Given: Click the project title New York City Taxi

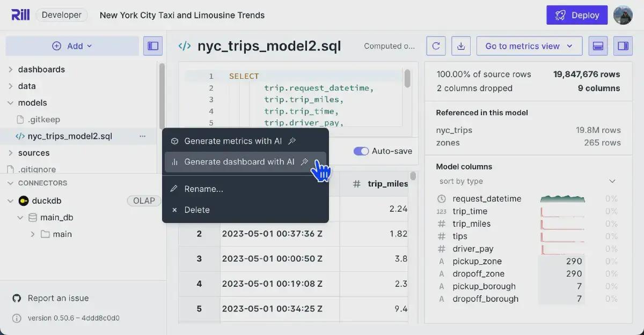Looking at the screenshot, I should coord(182,15).
